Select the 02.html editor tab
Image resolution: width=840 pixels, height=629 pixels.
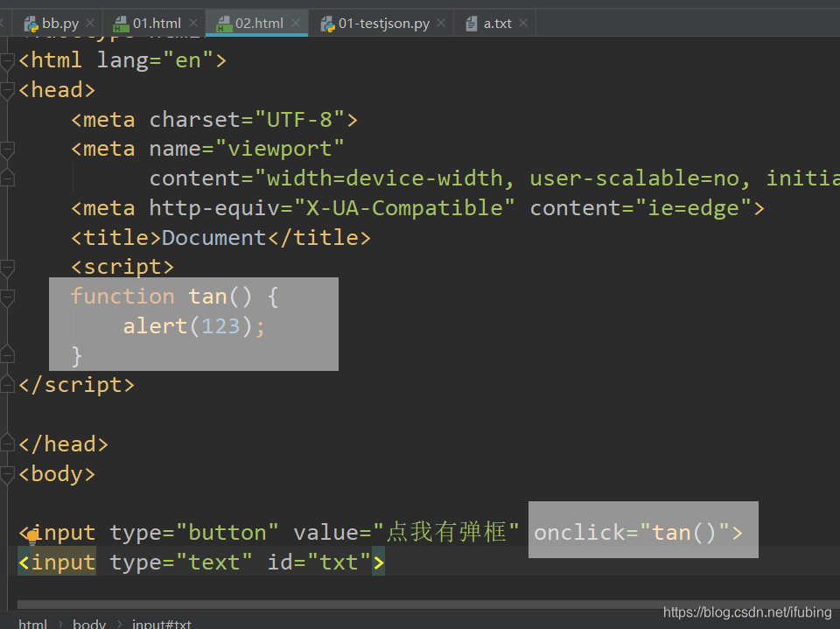259,24
